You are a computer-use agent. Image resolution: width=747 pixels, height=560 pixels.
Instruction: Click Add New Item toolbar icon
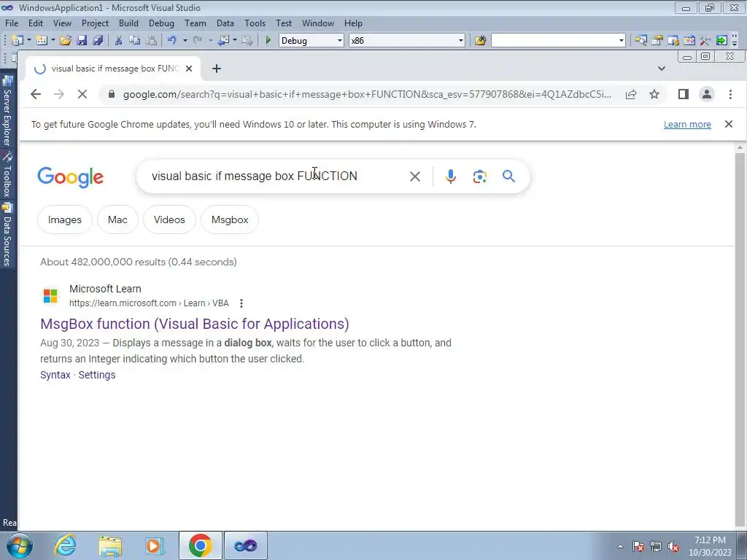pos(42,41)
